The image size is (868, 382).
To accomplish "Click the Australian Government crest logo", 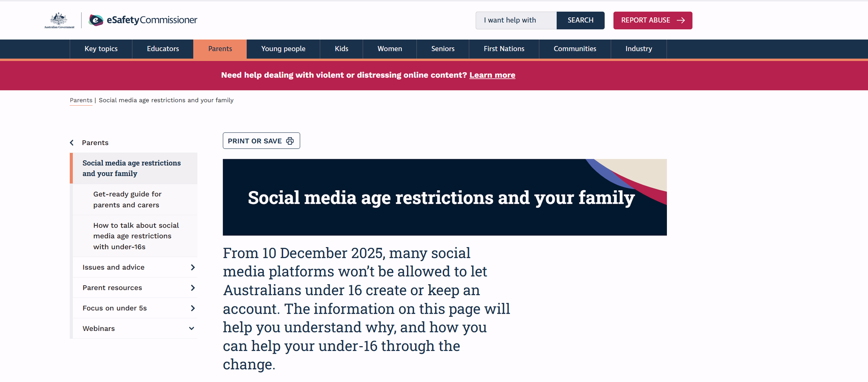I will (x=59, y=20).
